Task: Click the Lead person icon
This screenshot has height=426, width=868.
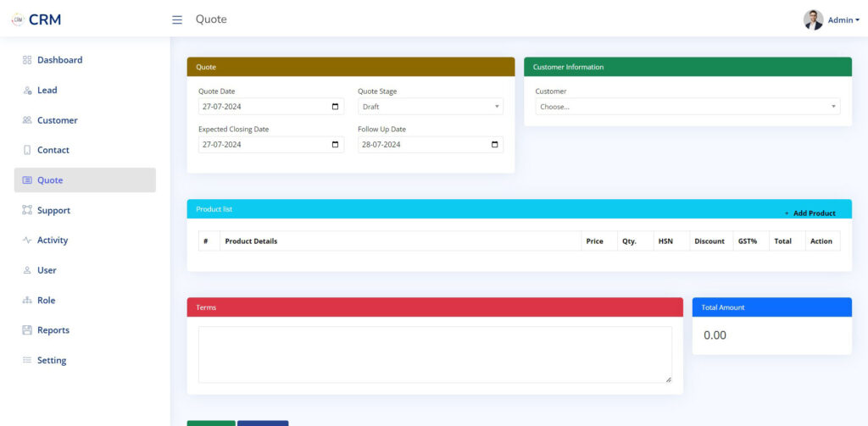Action: [x=27, y=90]
